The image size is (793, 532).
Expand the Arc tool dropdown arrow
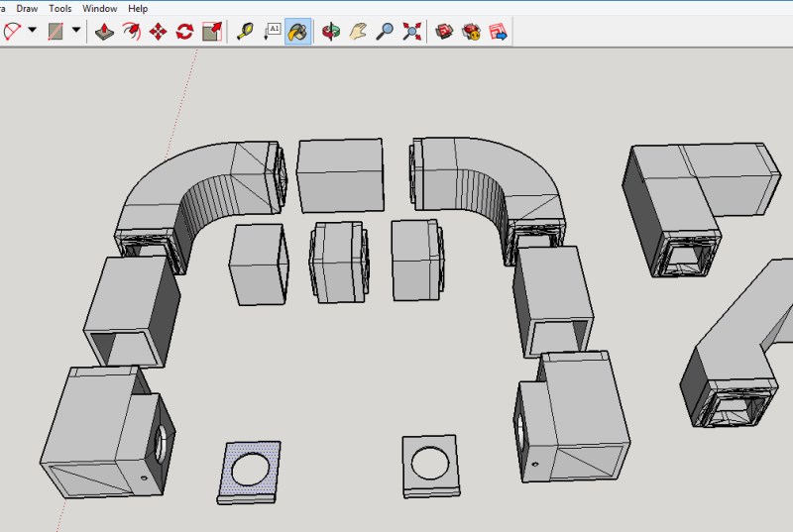pos(33,30)
